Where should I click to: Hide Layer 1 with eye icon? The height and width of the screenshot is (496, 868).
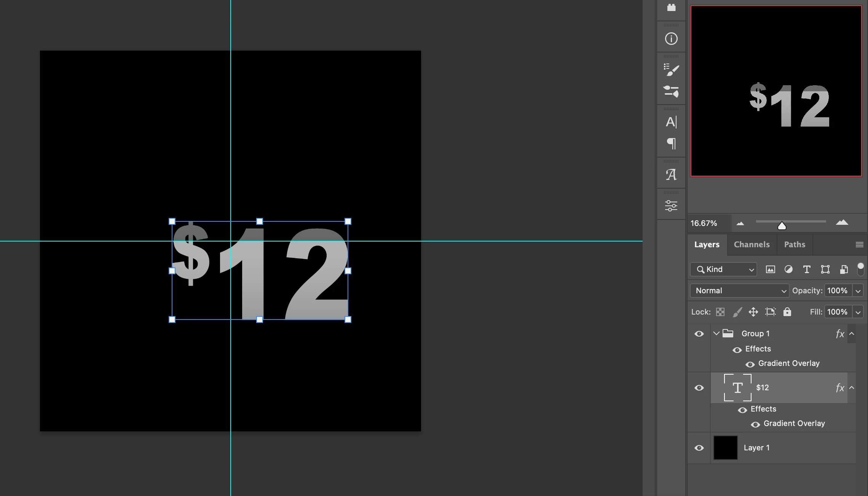pos(699,448)
